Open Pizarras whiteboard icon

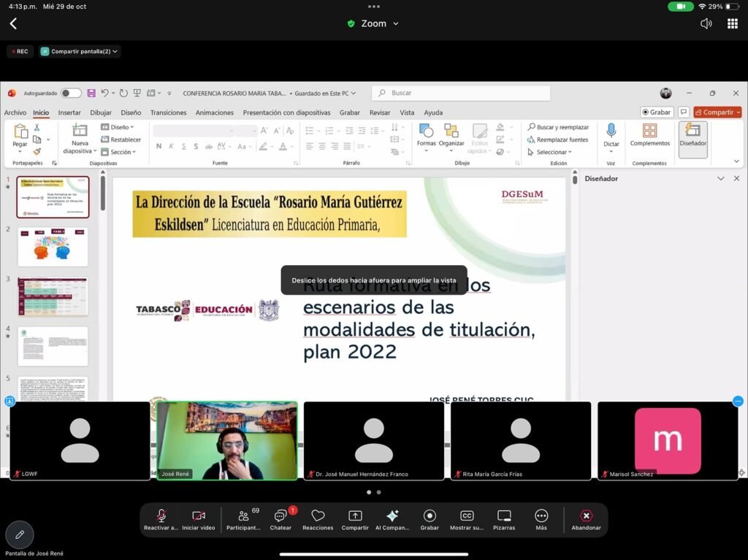(x=504, y=516)
